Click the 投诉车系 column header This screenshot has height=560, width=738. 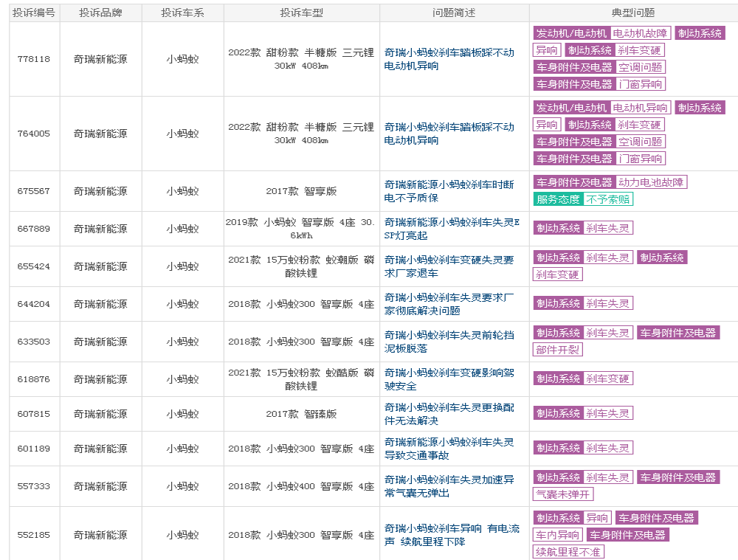coord(182,13)
